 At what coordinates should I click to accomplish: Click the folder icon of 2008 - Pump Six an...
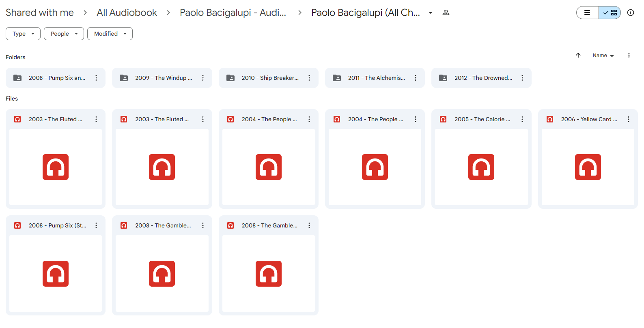pyautogui.click(x=17, y=78)
